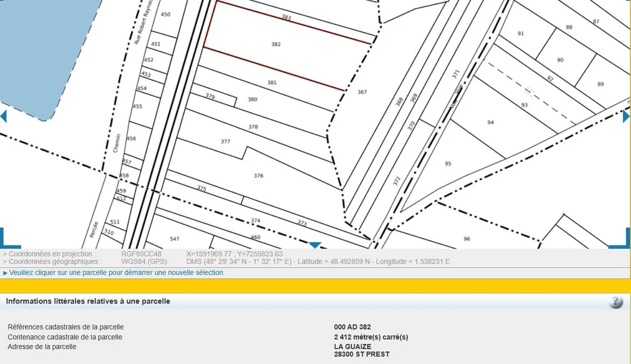Click the 'WGS84 (GPS)' coordinate system label
Image resolution: width=631 pixels, height=364 pixels.
pyautogui.click(x=144, y=262)
